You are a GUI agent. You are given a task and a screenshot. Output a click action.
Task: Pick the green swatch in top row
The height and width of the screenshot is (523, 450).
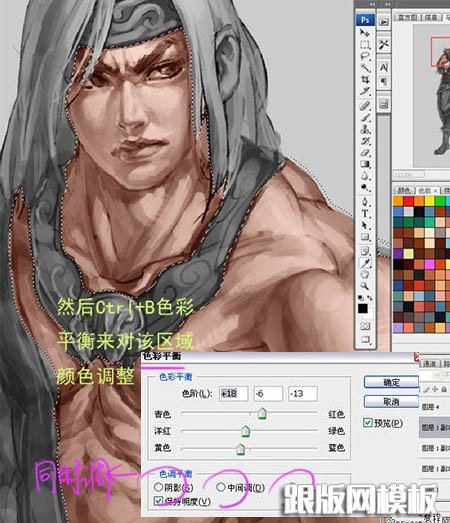coord(440,201)
